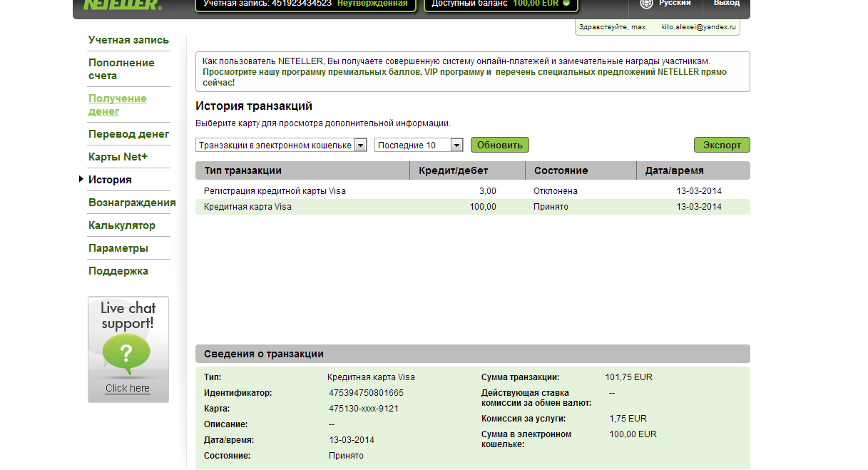Click the 101,75 EUR transaction total
868x470 pixels.
[629, 377]
